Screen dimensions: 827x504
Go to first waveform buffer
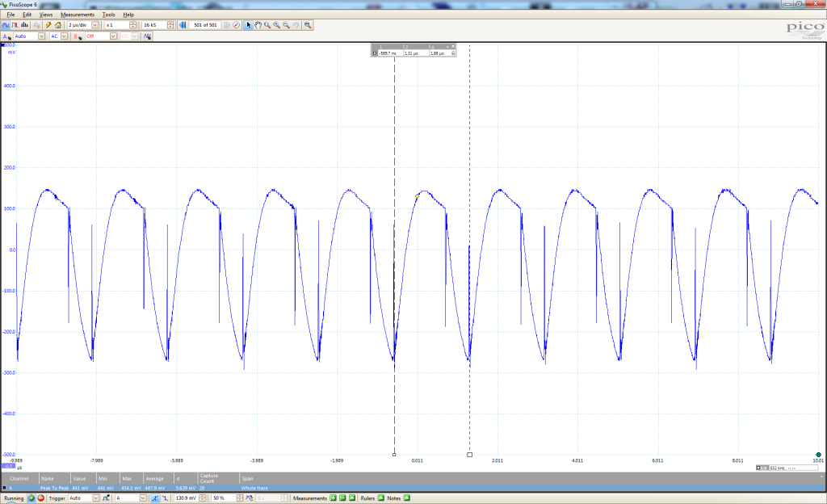183,25
